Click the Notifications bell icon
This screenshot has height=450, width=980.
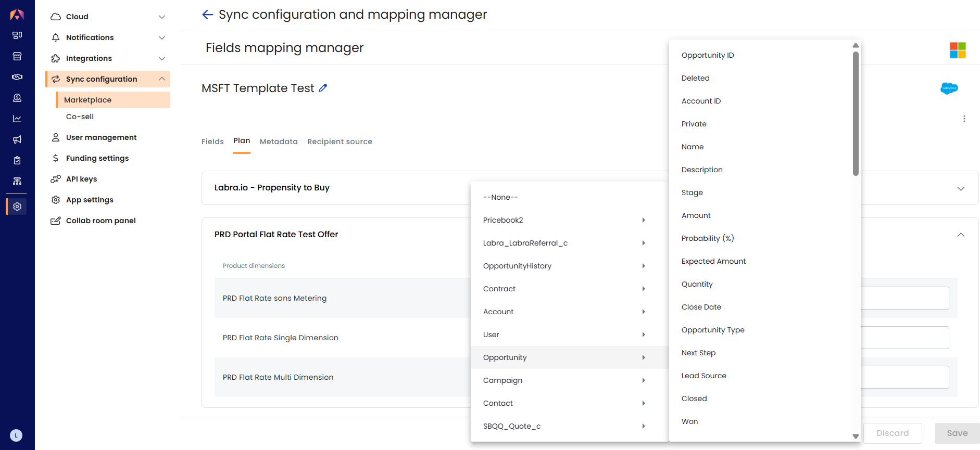click(56, 37)
